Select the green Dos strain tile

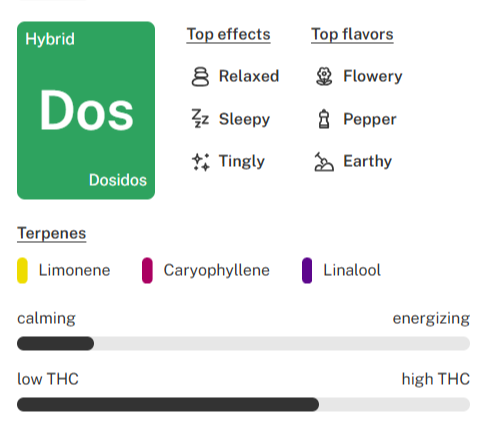(x=86, y=110)
